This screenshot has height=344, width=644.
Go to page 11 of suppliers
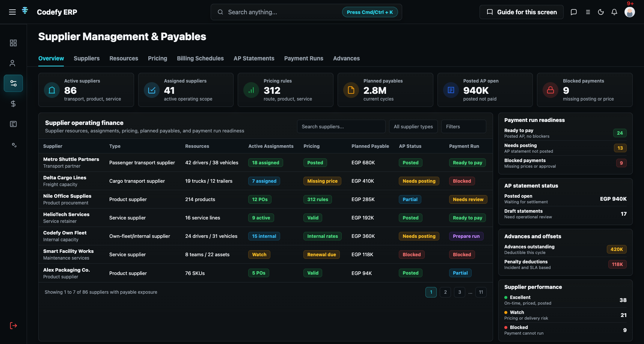click(481, 292)
